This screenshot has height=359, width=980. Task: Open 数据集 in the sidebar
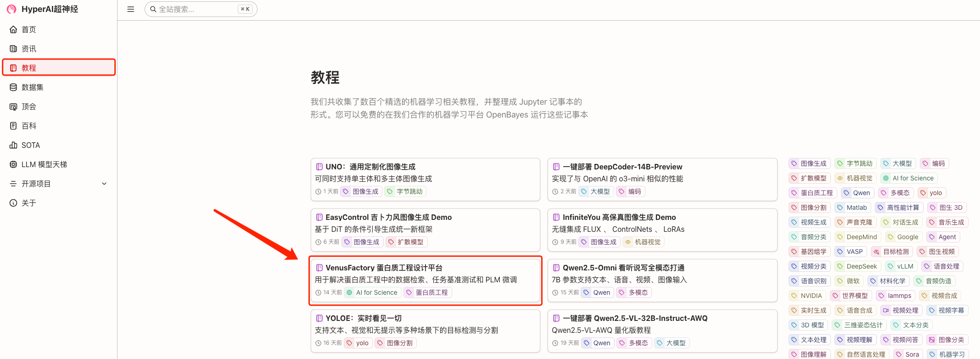(x=59, y=87)
